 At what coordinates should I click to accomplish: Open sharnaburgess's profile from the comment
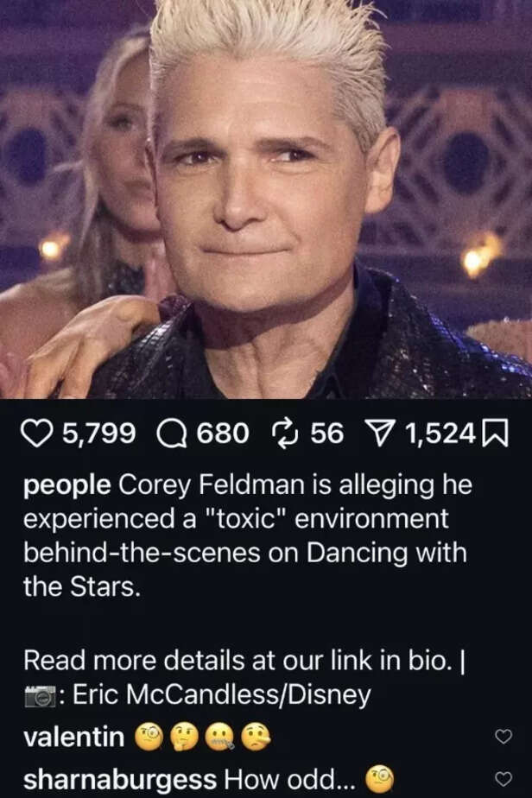(x=120, y=779)
